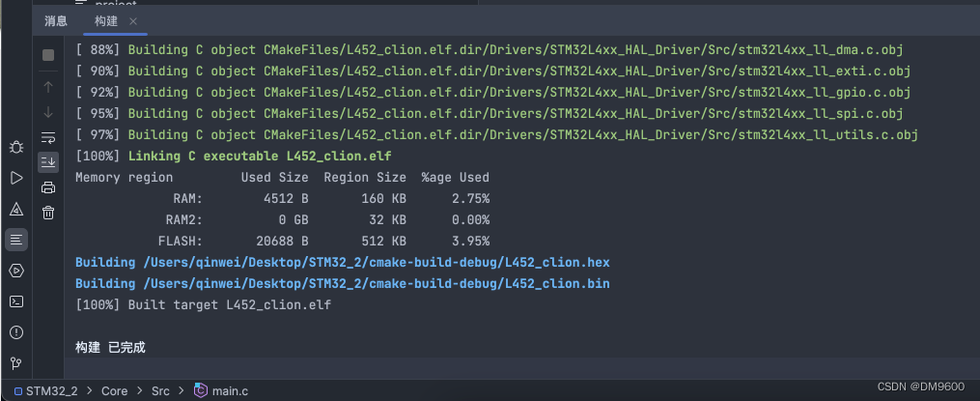Expand chevron after Src breadcrumb
980x401 pixels.
[x=182, y=391]
